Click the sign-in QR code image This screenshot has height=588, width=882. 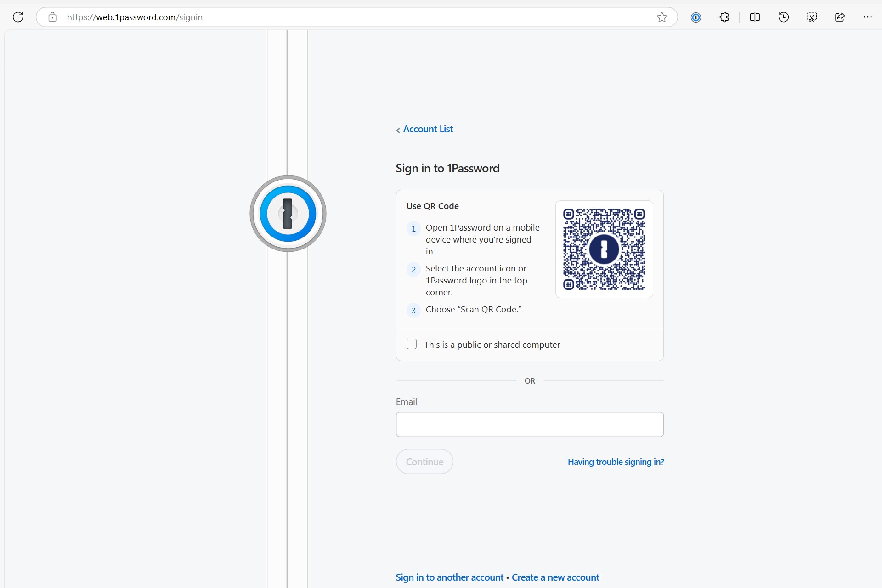[604, 249]
